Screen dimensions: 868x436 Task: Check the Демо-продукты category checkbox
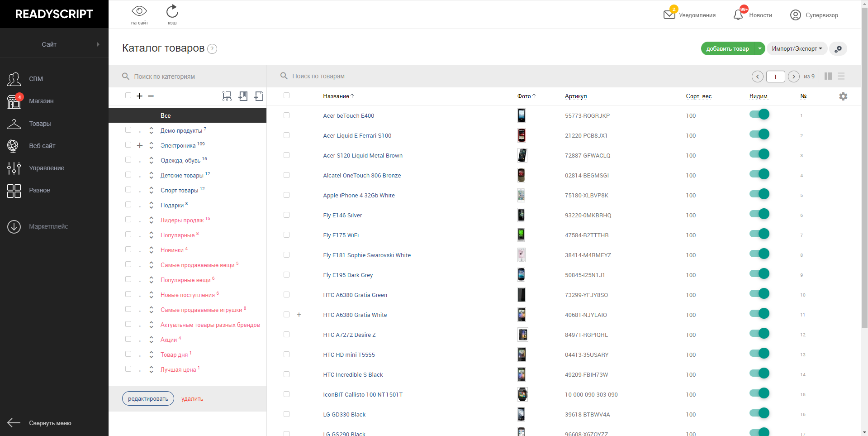(128, 130)
